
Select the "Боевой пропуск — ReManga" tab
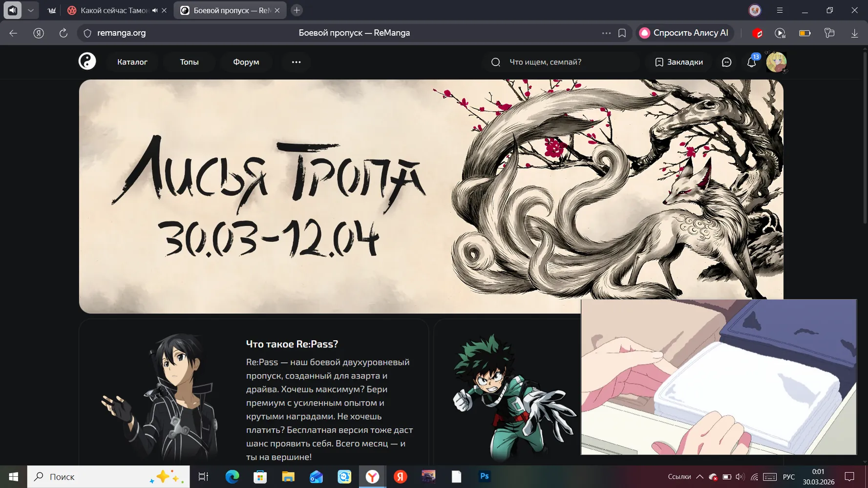[x=230, y=10]
